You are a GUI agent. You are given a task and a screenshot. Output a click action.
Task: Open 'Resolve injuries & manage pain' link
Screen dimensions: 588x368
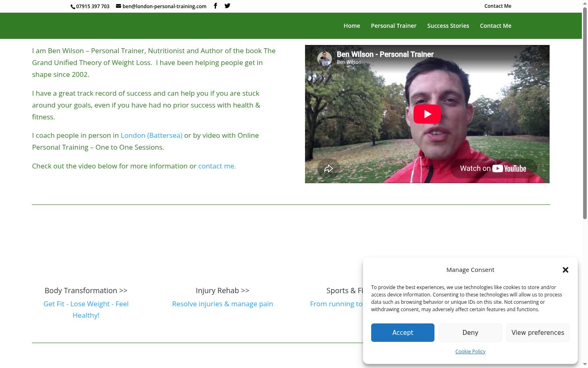tap(223, 304)
